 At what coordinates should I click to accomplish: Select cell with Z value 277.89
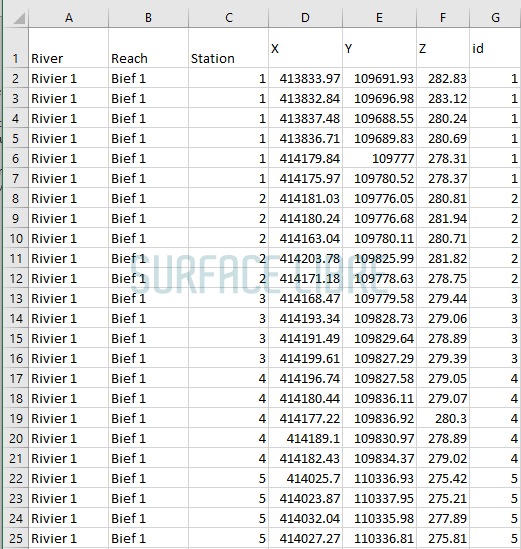click(x=443, y=518)
